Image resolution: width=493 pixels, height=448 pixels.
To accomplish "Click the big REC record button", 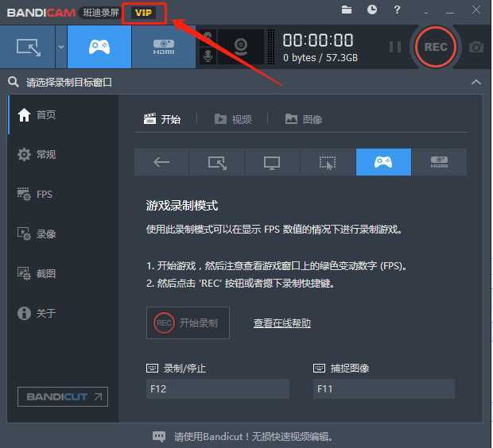I will point(436,47).
